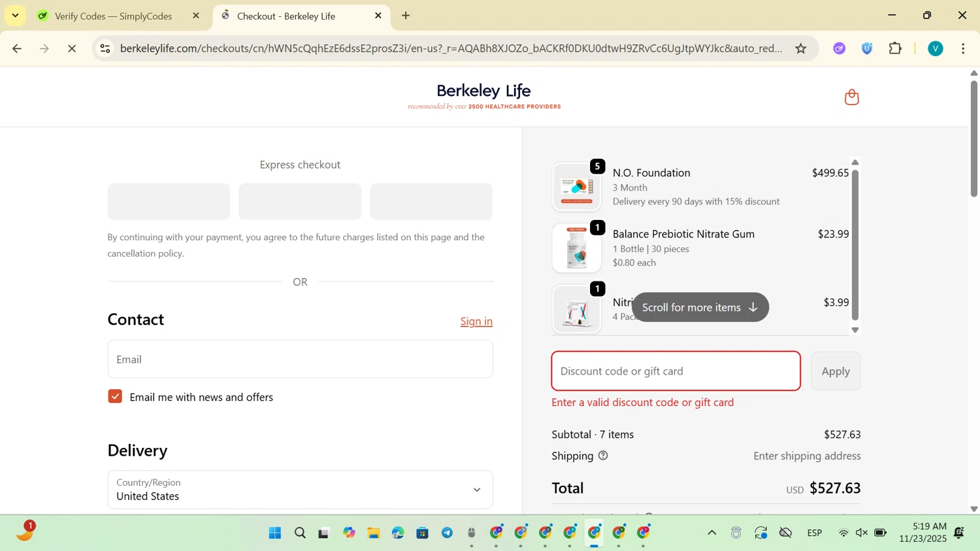980x551 pixels.
Task: Click the purple extension icon in toolbar
Action: [840, 48]
